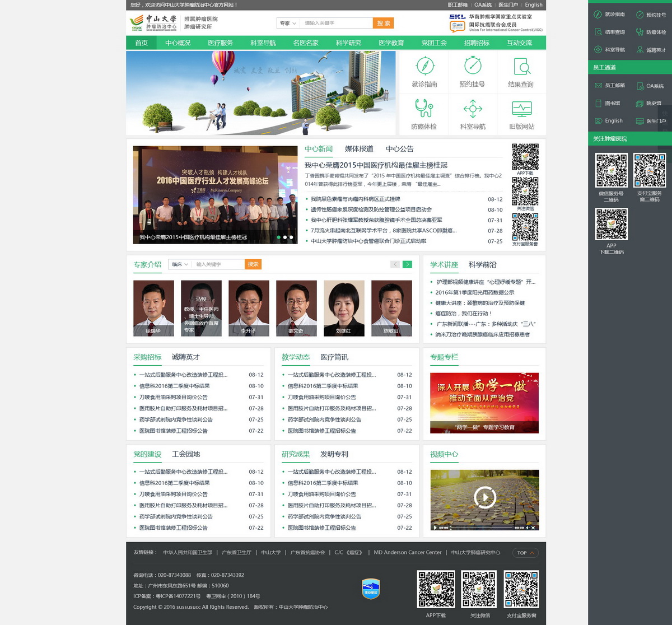Click the 搜索 button in expert search
This screenshot has width=672, height=625.
(253, 264)
